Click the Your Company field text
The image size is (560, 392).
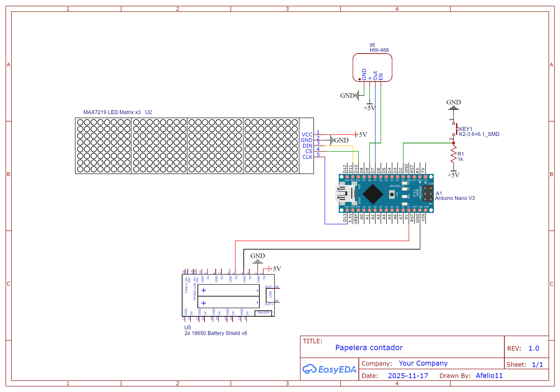tap(423, 363)
